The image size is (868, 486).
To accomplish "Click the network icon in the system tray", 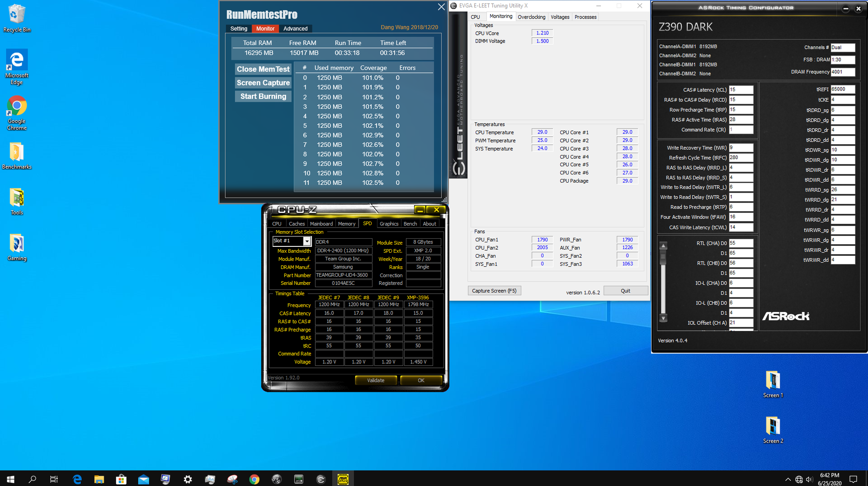I will 799,479.
